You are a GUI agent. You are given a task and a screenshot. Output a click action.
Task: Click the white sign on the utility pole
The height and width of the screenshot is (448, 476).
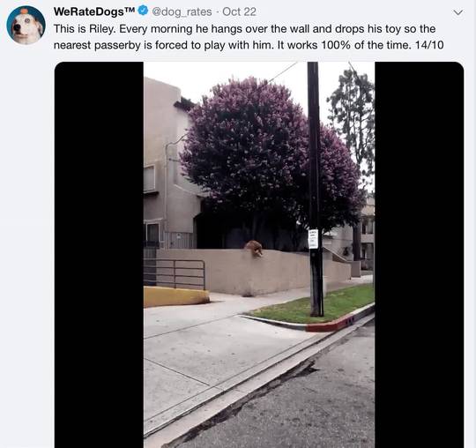[313, 239]
